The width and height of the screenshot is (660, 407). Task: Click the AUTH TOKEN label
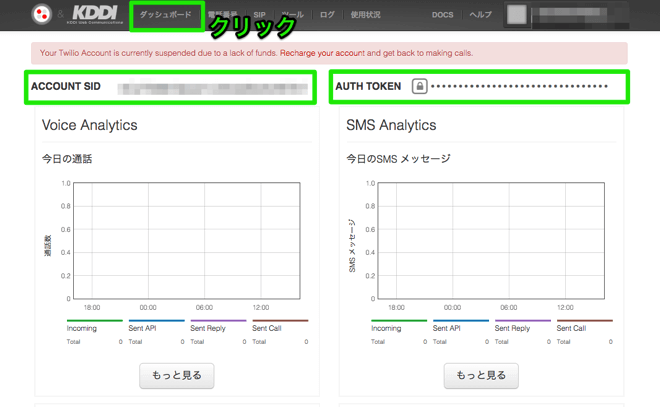[368, 86]
